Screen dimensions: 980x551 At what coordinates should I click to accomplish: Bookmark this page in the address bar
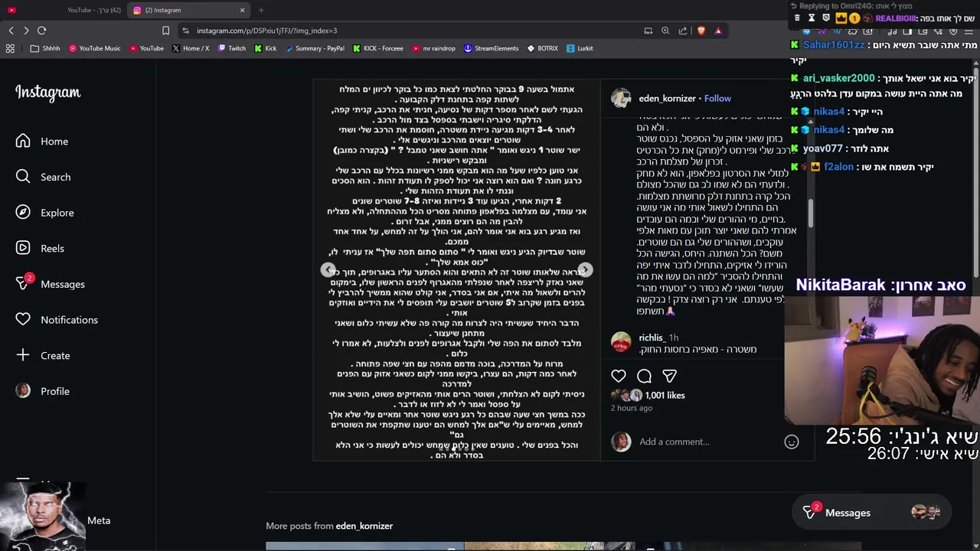tap(165, 31)
